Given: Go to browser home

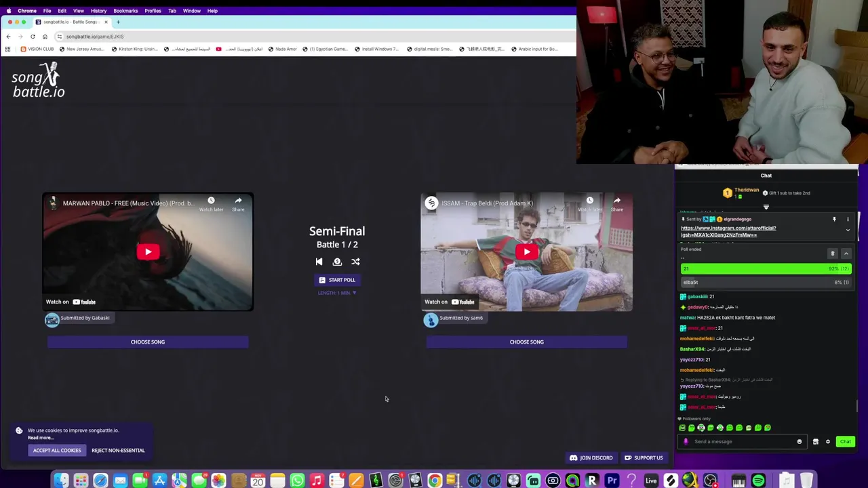Looking at the screenshot, I should tap(45, 37).
